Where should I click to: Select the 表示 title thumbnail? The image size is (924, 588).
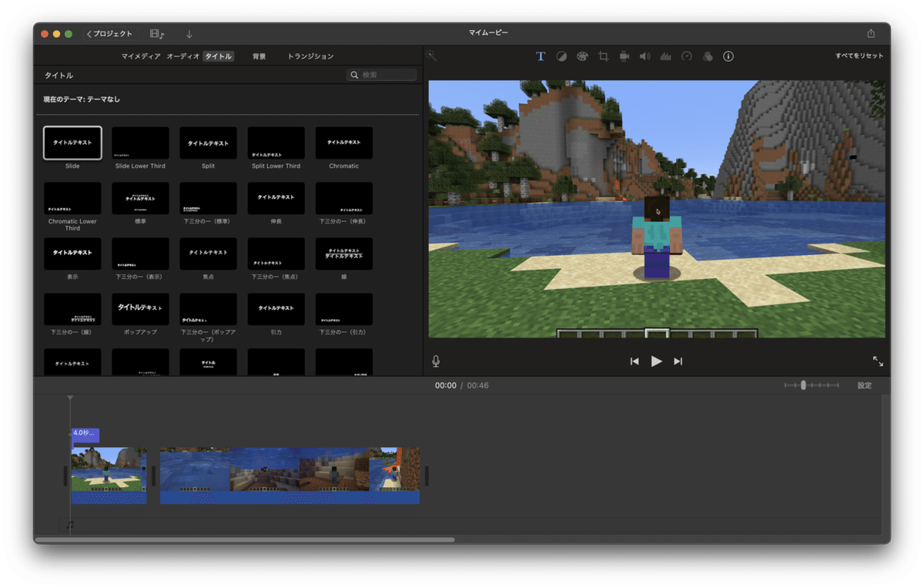[72, 254]
